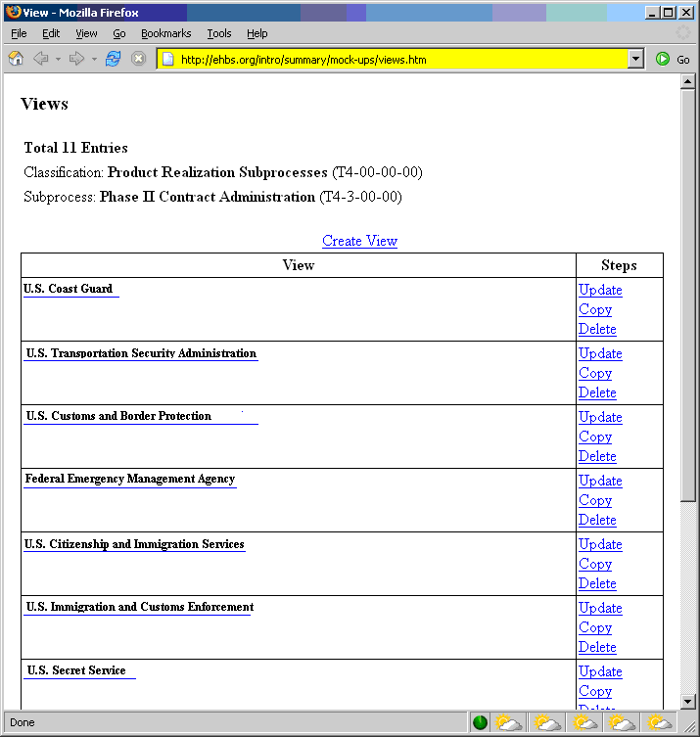The image size is (700, 737).
Task: Open the Edit menu
Action: coord(51,33)
